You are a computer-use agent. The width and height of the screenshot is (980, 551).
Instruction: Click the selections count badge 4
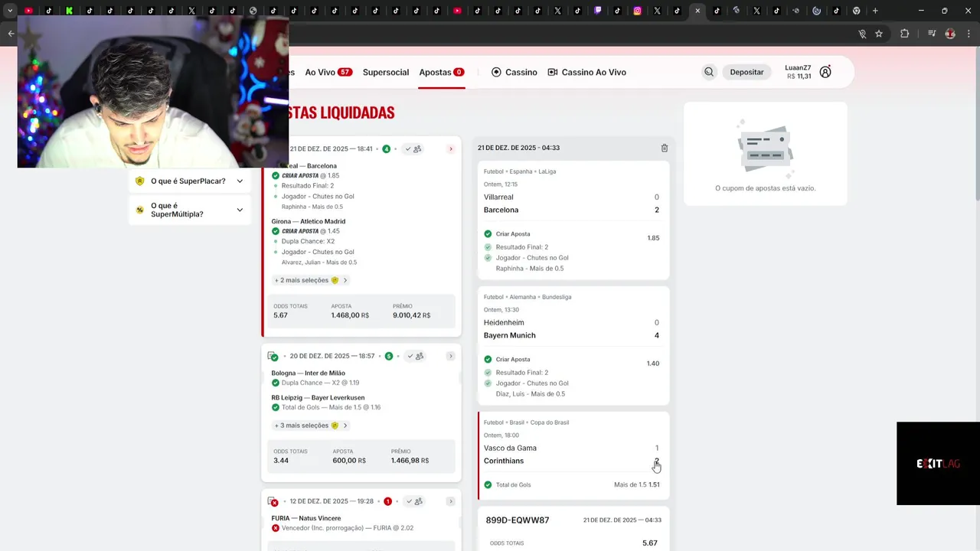click(387, 148)
